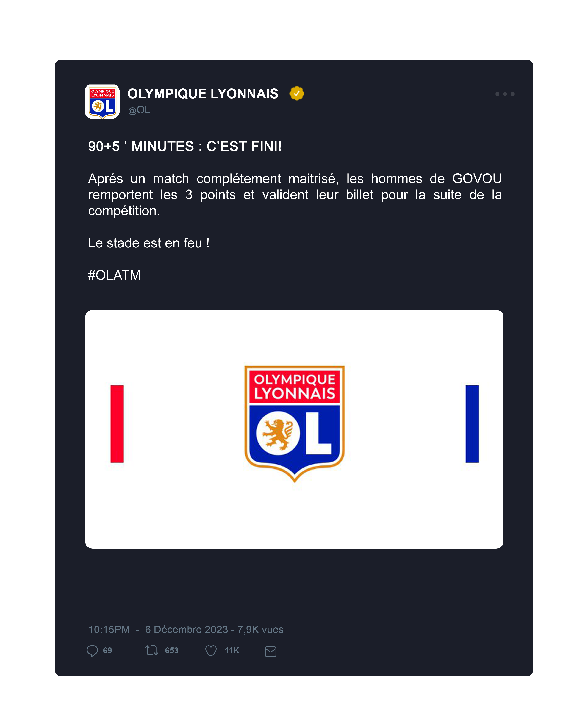Click the @OL handle
The image size is (588, 726).
pos(139,110)
